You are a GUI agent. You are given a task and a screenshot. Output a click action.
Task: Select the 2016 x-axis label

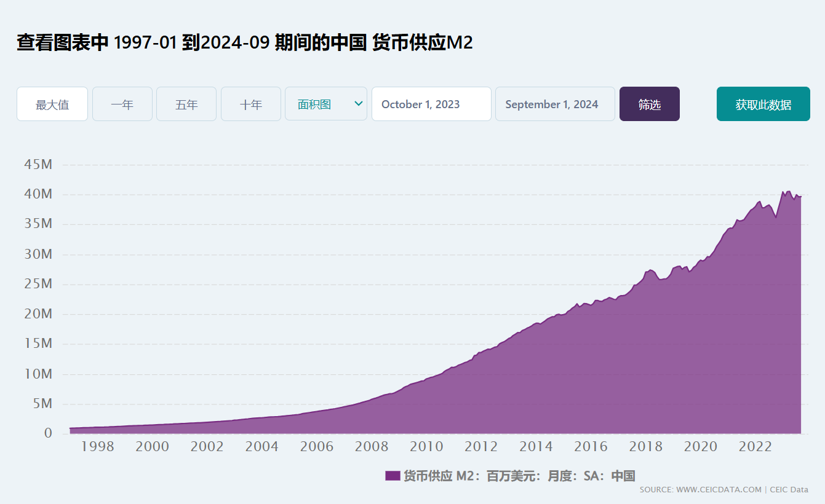591,447
